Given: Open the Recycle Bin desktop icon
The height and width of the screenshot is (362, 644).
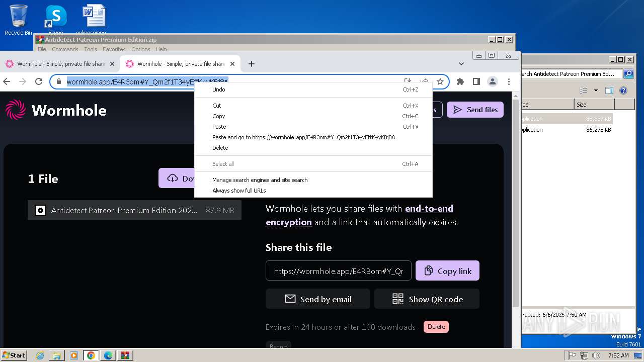Looking at the screenshot, I should click(x=18, y=20).
